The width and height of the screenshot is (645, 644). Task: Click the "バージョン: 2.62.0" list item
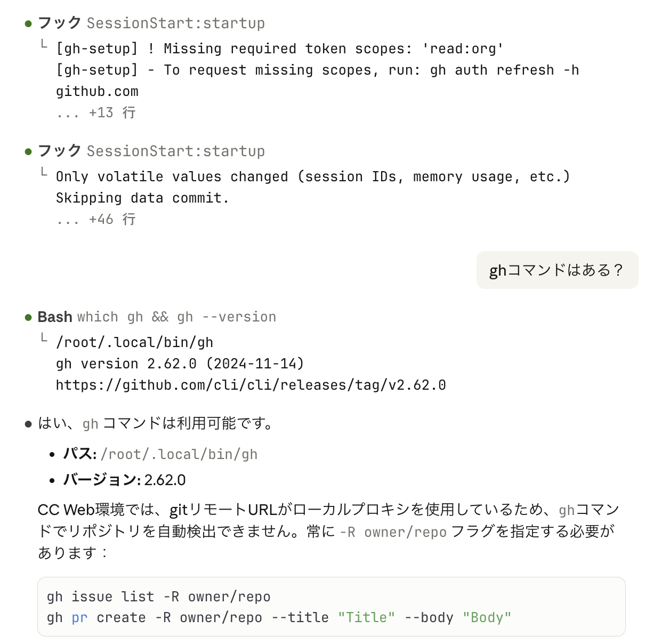point(124,480)
